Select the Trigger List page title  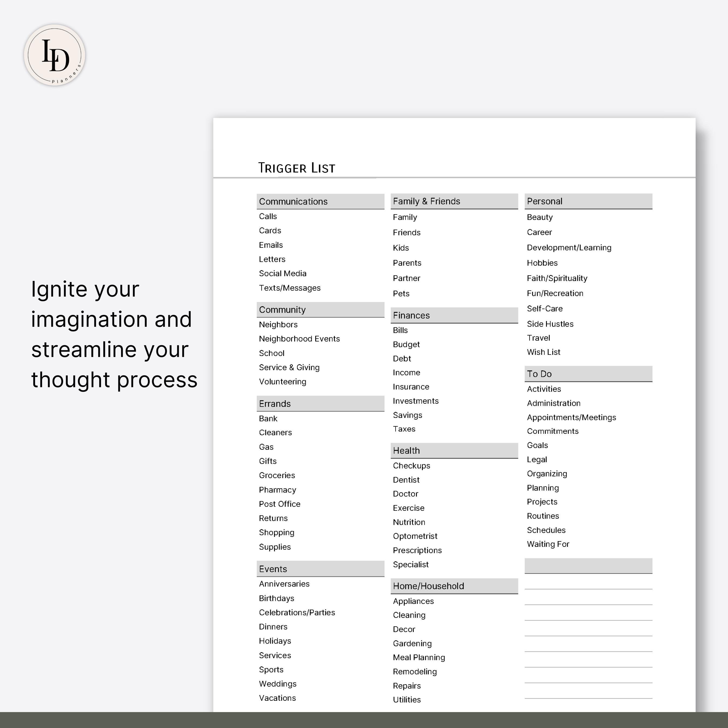point(297,167)
